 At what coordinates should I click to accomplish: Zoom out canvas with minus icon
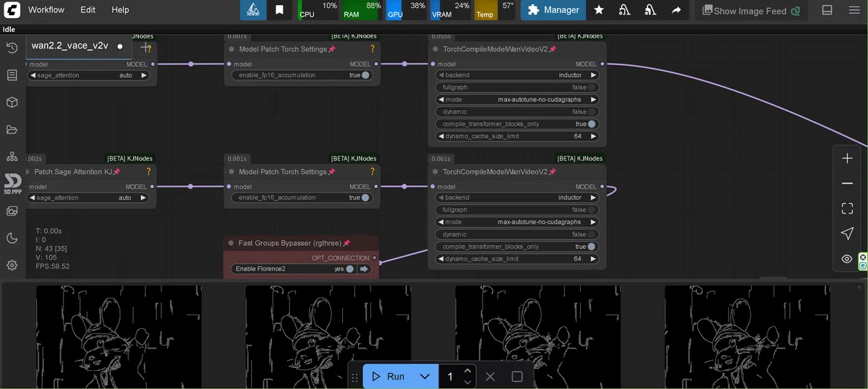click(x=847, y=184)
